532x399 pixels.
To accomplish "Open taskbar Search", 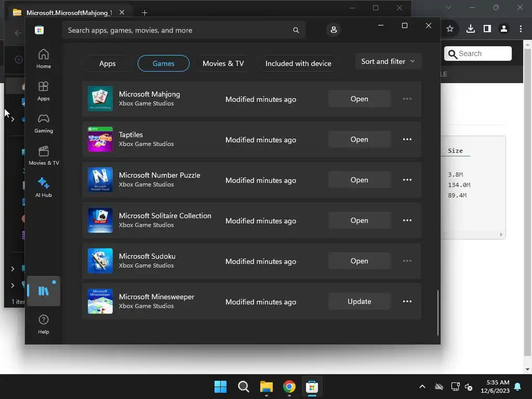I will tap(243, 387).
